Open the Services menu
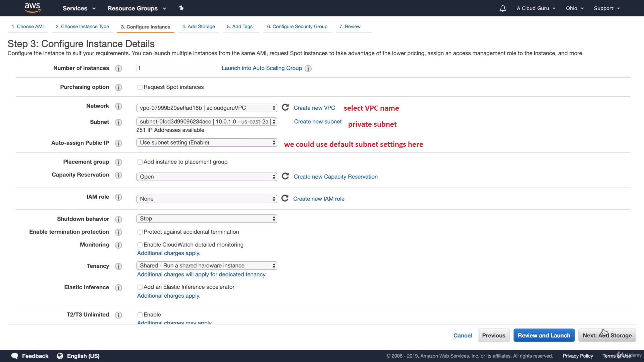This screenshot has width=644, height=362. click(79, 8)
